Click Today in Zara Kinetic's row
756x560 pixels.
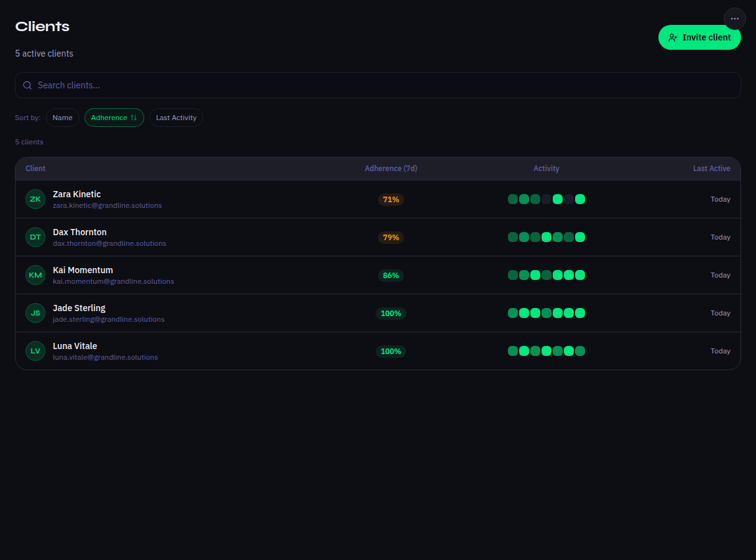point(721,199)
